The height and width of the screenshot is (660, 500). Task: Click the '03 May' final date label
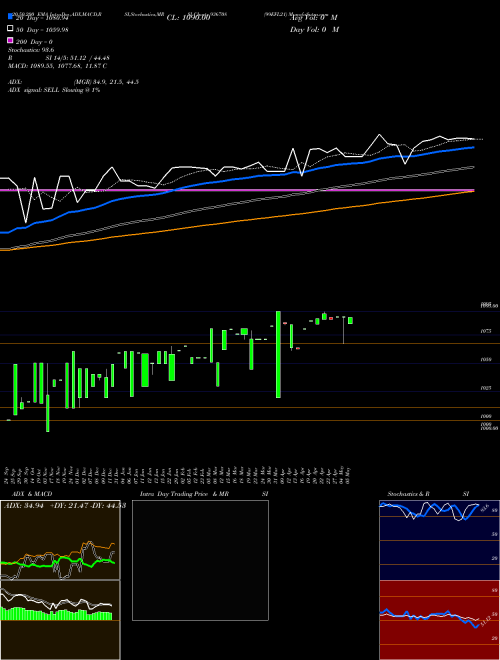click(347, 475)
